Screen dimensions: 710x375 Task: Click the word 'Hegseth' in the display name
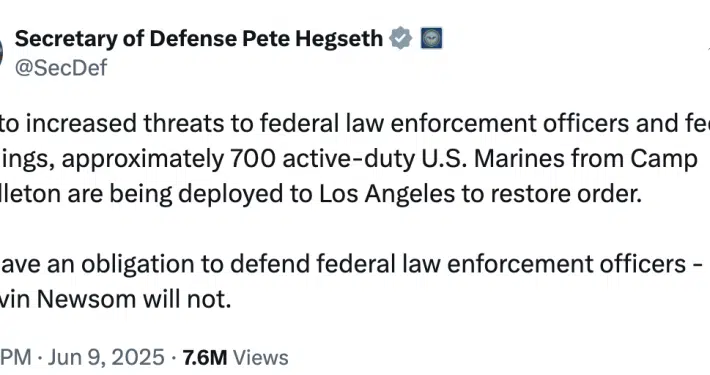[339, 39]
